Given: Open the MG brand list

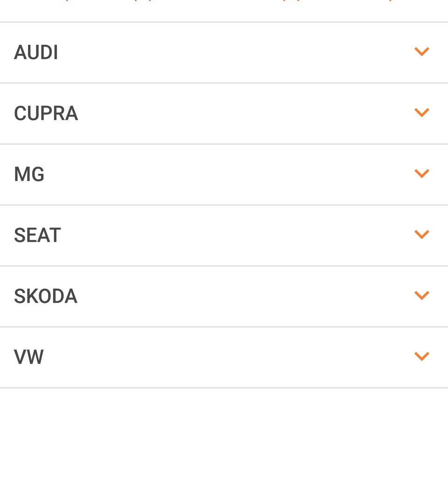Looking at the screenshot, I should (x=224, y=174).
